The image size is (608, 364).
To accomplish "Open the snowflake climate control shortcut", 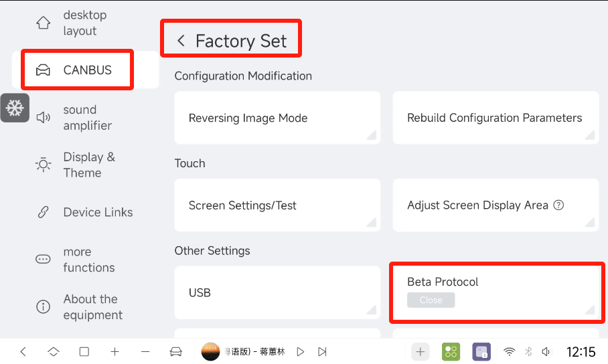I will click(15, 108).
